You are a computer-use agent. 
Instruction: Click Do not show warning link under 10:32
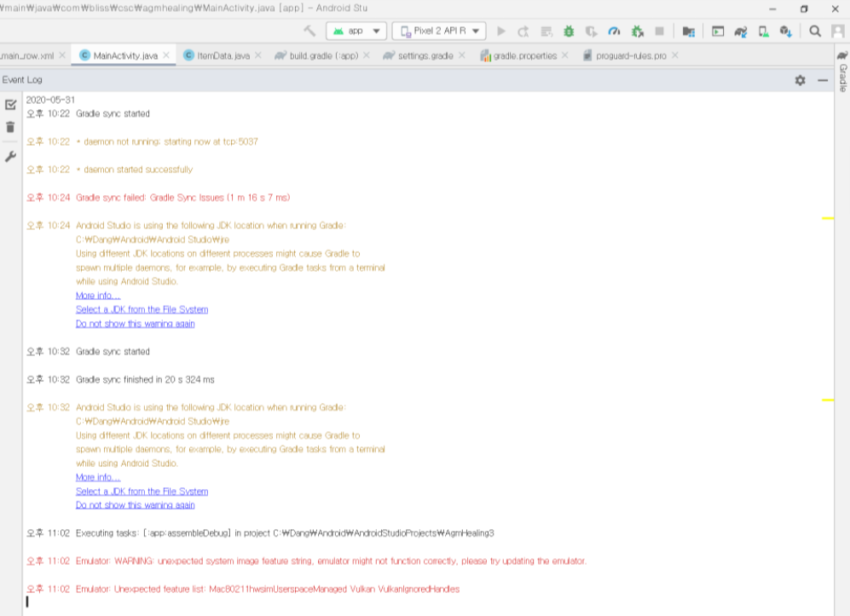click(x=136, y=505)
